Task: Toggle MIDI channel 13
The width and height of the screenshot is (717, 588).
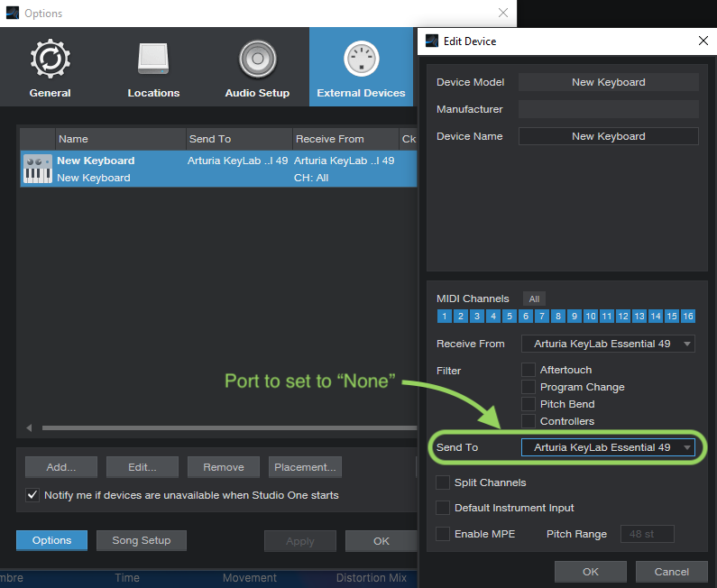Action: click(639, 317)
